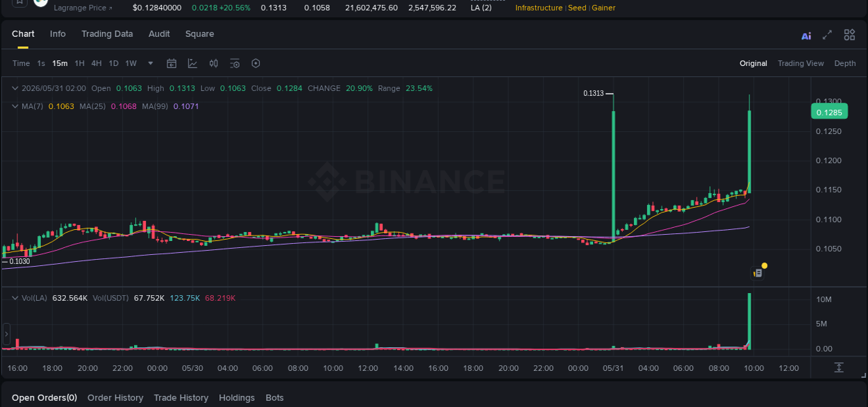Click the 05/30 date on time axis
868x407 pixels.
pyautogui.click(x=192, y=368)
